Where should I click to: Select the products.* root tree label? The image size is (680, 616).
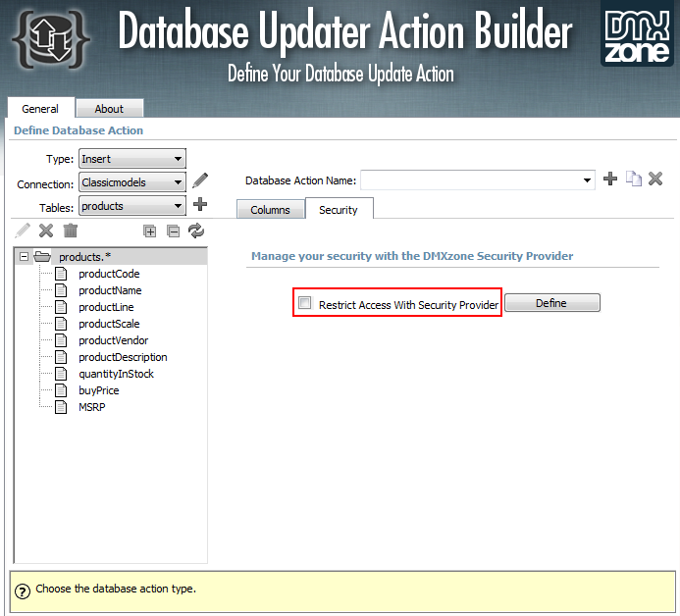pos(85,257)
